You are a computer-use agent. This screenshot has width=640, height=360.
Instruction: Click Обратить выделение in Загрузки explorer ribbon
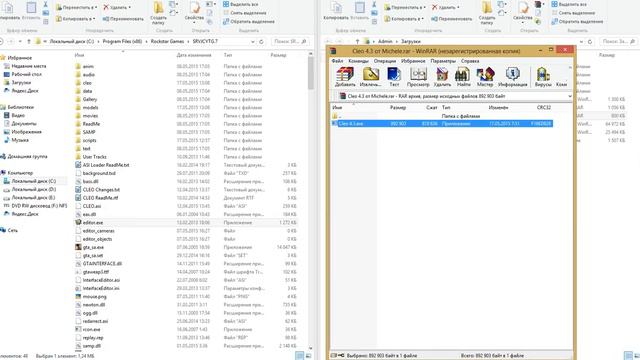tap(577, 21)
